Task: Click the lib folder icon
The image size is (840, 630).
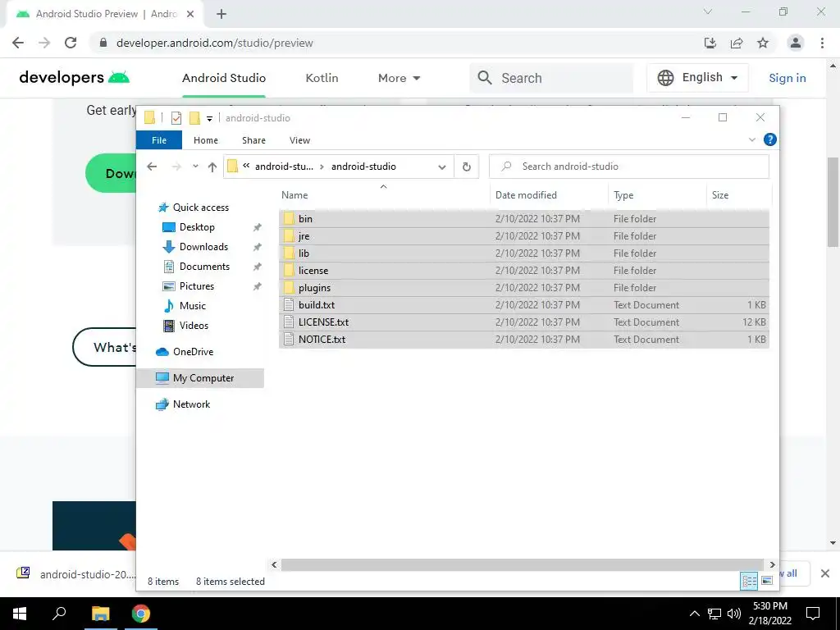Action: click(x=289, y=253)
